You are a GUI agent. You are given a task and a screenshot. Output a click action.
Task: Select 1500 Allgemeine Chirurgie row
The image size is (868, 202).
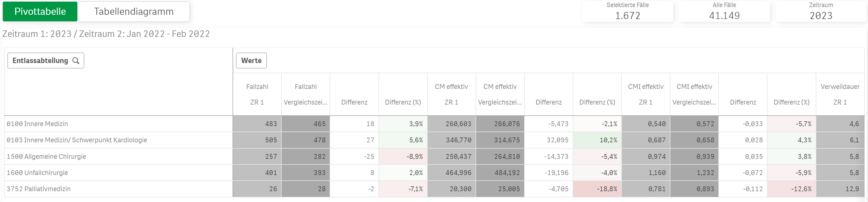[47, 157]
